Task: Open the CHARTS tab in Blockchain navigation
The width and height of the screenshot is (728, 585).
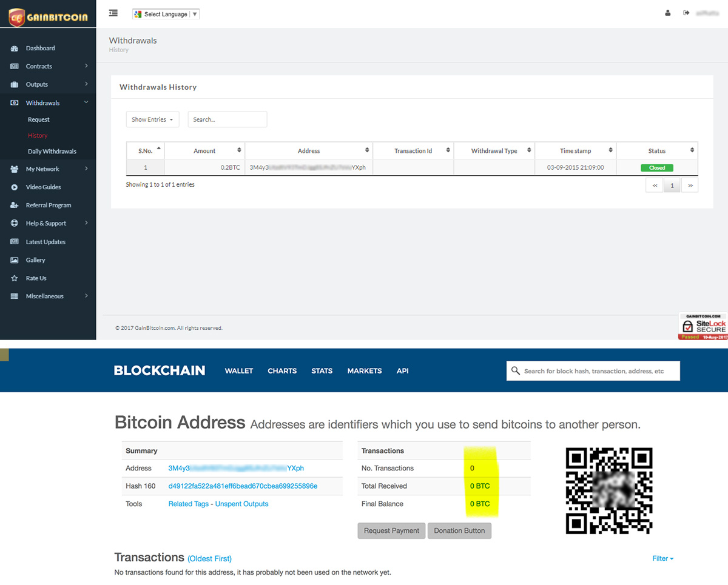Action: (x=282, y=371)
